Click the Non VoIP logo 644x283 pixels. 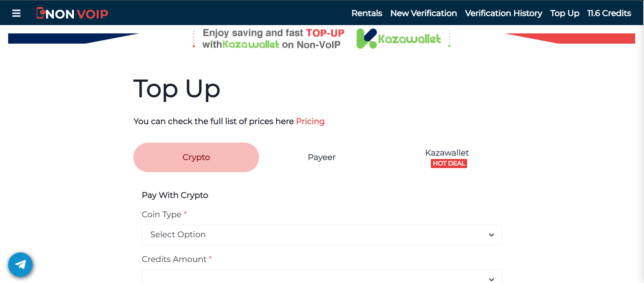pyautogui.click(x=72, y=13)
